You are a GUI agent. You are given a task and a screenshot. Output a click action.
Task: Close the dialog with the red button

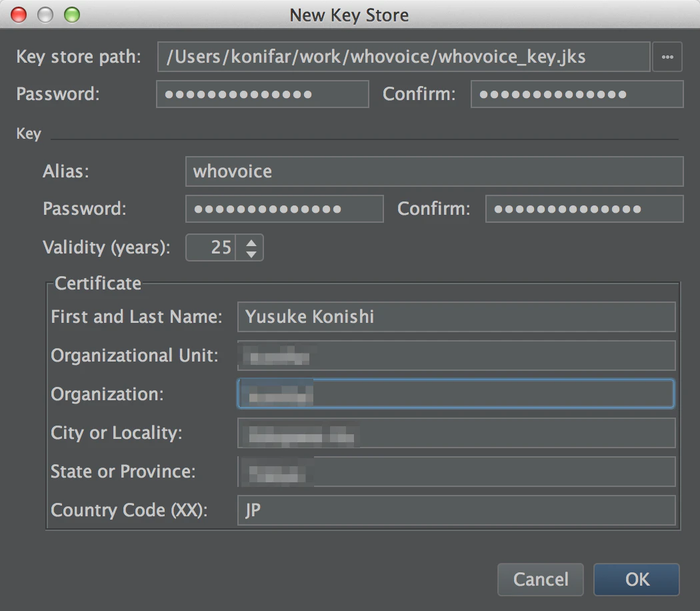19,15
